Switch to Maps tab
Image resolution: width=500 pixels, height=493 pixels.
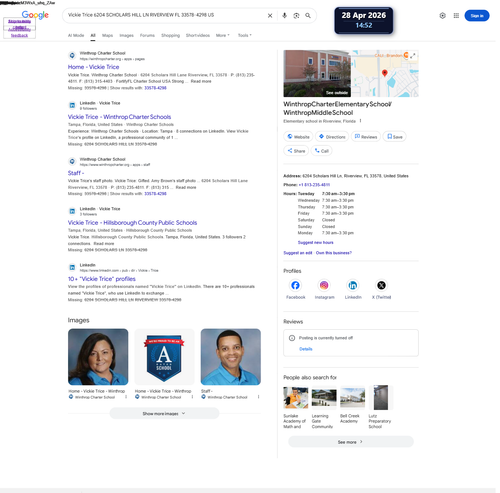point(107,35)
